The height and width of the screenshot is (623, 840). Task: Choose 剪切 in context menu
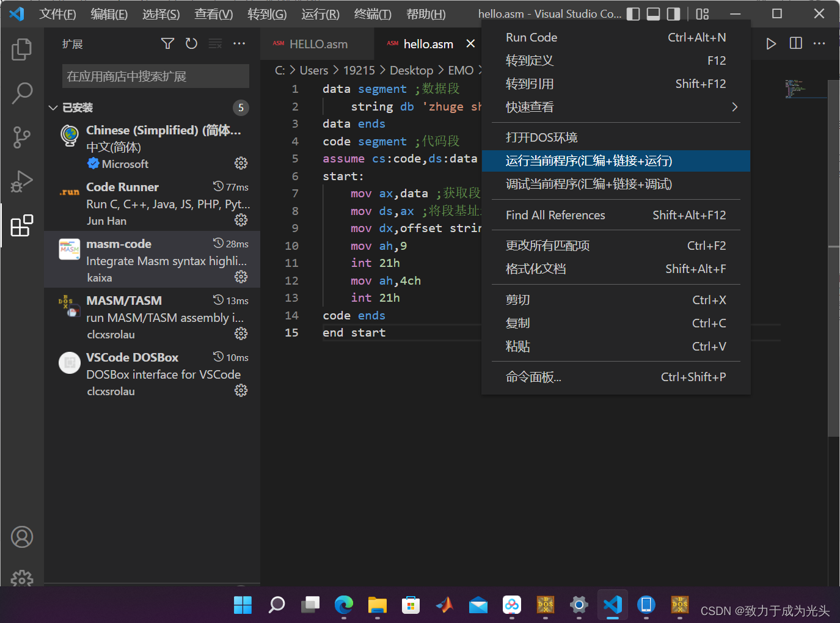click(x=616, y=300)
